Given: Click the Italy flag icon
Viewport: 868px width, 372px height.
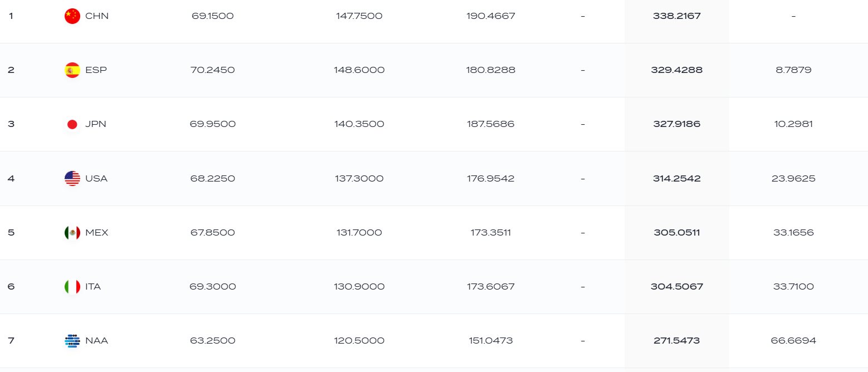Looking at the screenshot, I should (72, 287).
